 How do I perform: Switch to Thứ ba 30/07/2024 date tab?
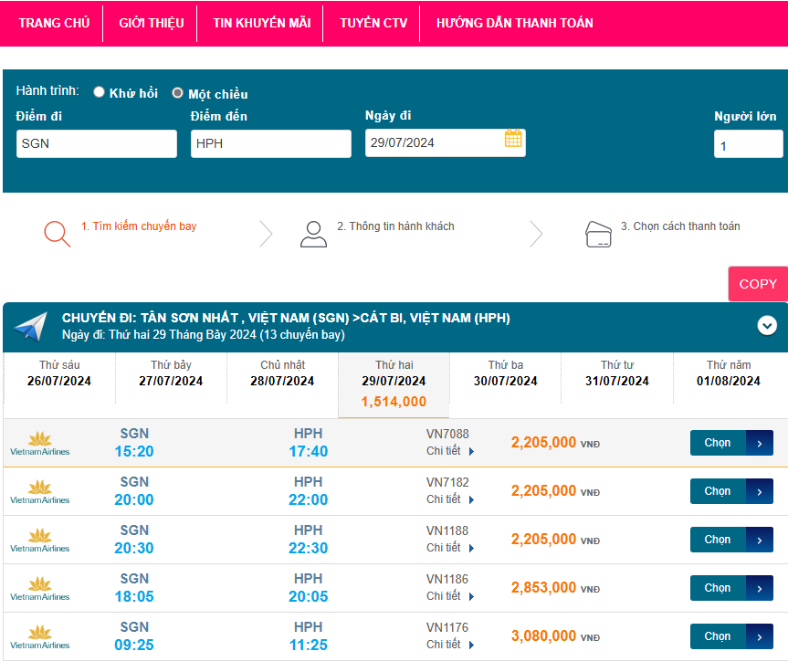coord(505,373)
